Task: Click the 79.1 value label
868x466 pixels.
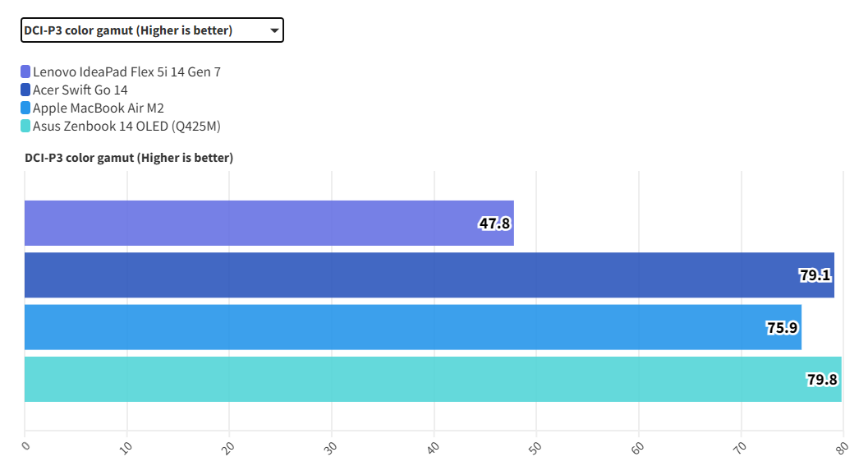Action: (815, 275)
